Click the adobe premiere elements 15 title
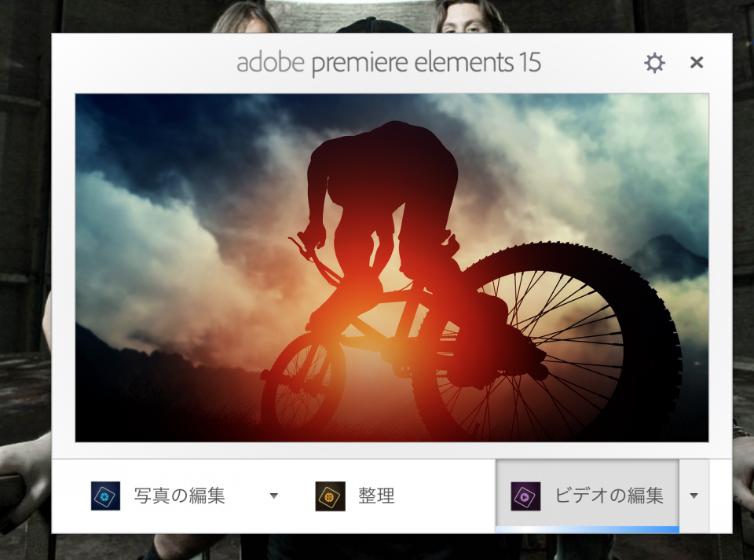This screenshot has height=560, width=754. pyautogui.click(x=389, y=63)
